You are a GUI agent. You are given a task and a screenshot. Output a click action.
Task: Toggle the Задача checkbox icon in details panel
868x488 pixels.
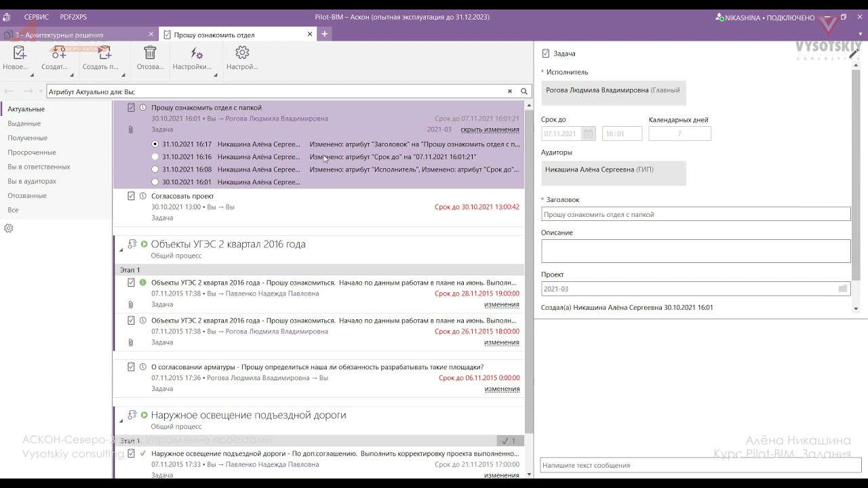tap(546, 54)
